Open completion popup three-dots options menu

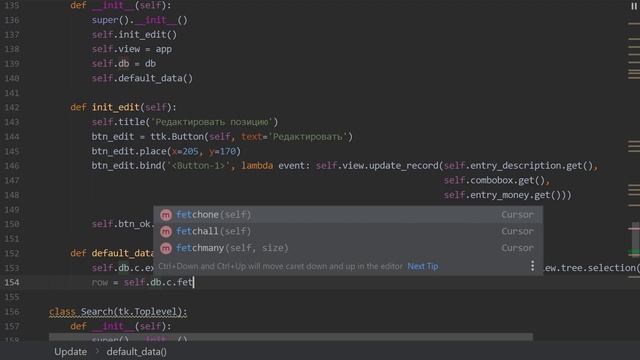click(x=532, y=266)
